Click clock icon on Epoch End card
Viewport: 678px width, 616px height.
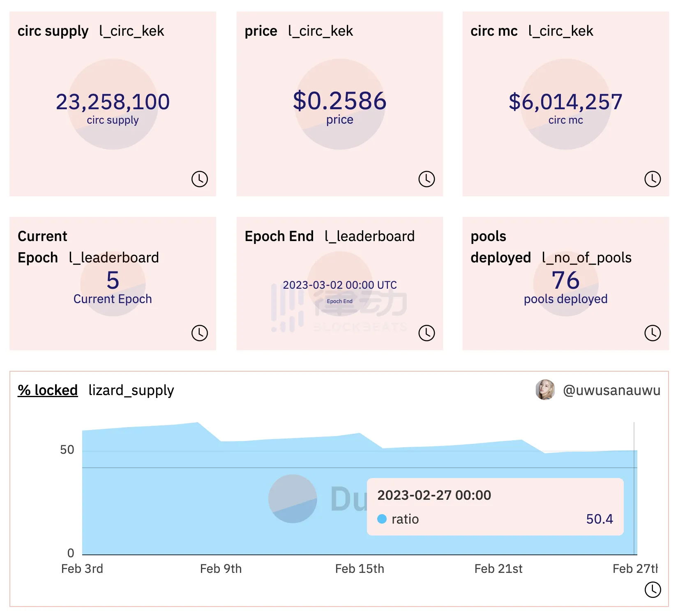pos(427,333)
